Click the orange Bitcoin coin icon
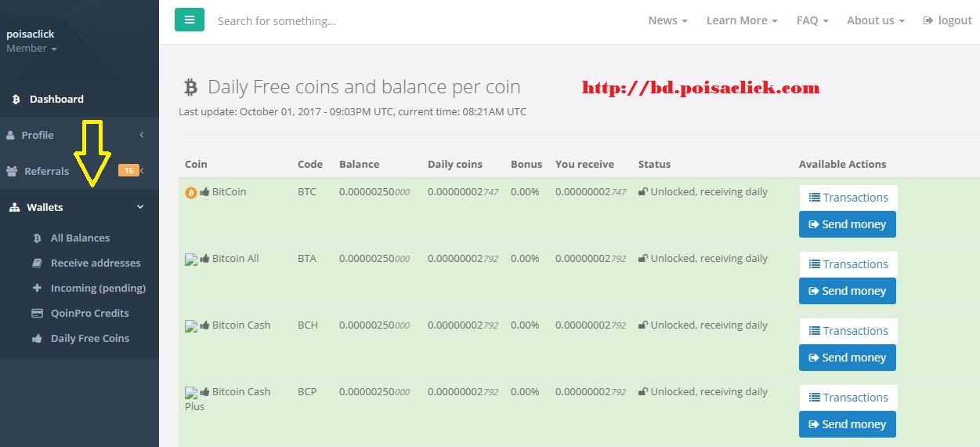The width and height of the screenshot is (980, 447). (x=190, y=192)
